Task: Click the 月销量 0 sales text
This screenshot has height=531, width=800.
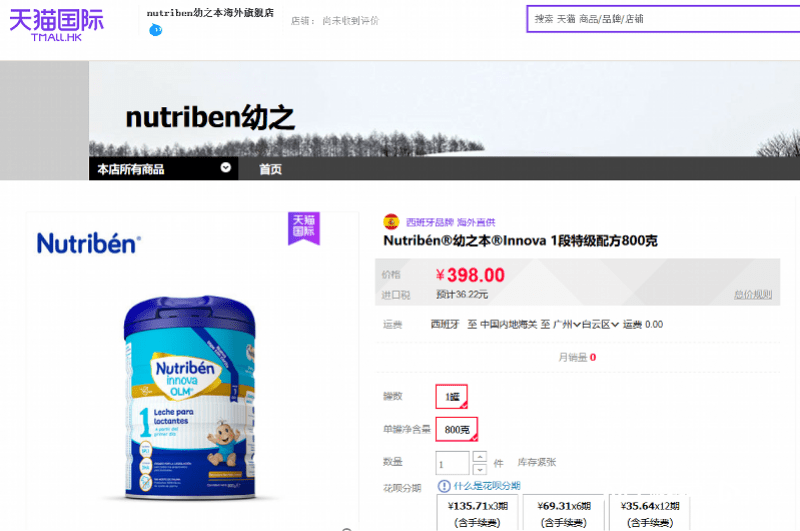Action: point(577,357)
